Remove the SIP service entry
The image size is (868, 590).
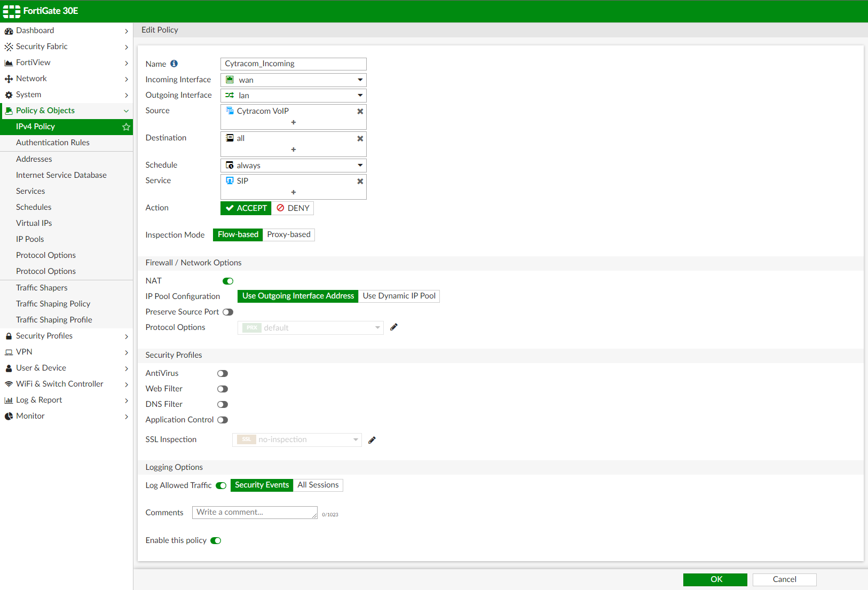(360, 181)
